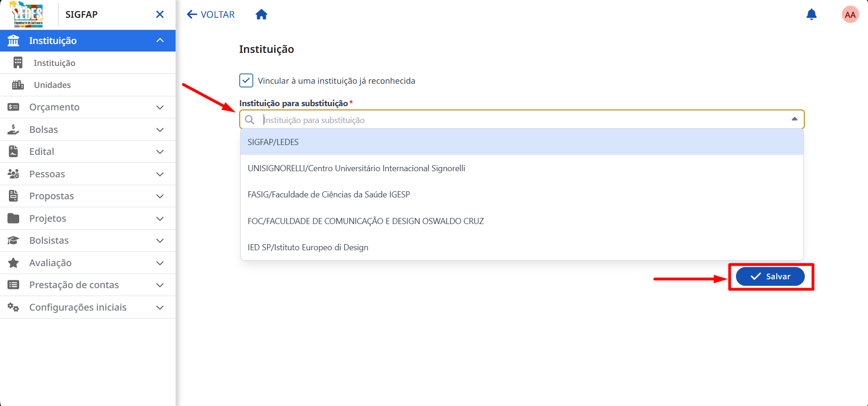Click the star icon beside Avaliação
The height and width of the screenshot is (406, 868).
pyautogui.click(x=14, y=263)
